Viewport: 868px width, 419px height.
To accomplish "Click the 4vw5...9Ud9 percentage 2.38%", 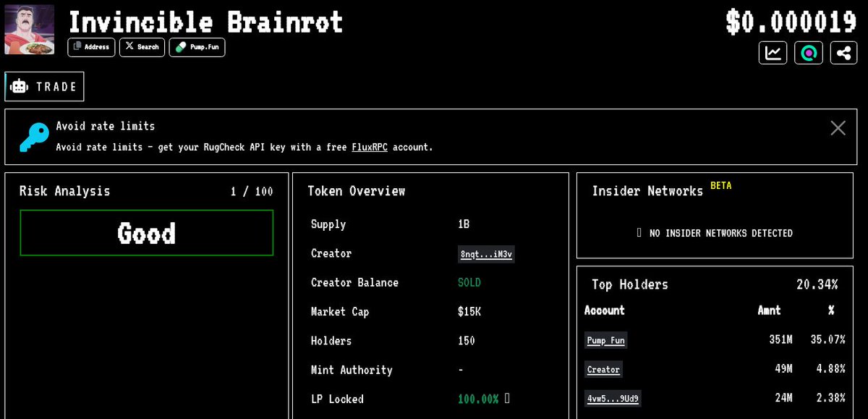I will point(830,397).
